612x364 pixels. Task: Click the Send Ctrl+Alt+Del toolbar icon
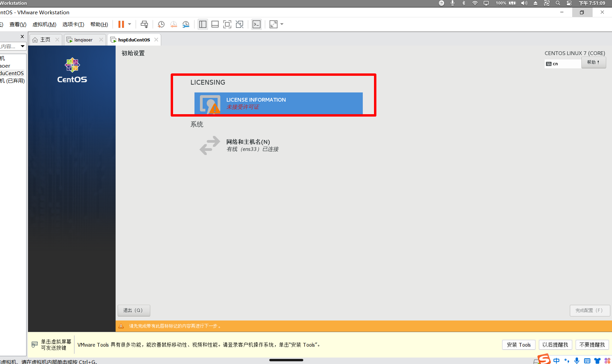(144, 24)
